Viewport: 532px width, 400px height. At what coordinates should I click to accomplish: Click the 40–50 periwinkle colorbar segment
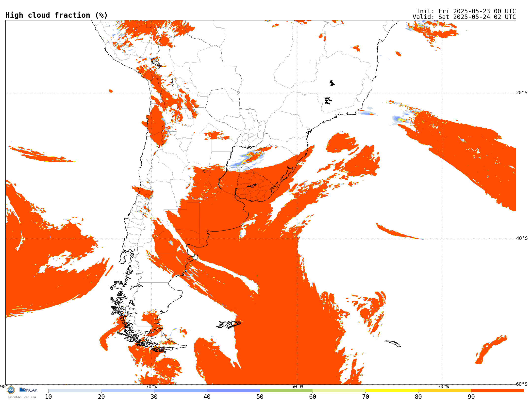tap(233, 391)
